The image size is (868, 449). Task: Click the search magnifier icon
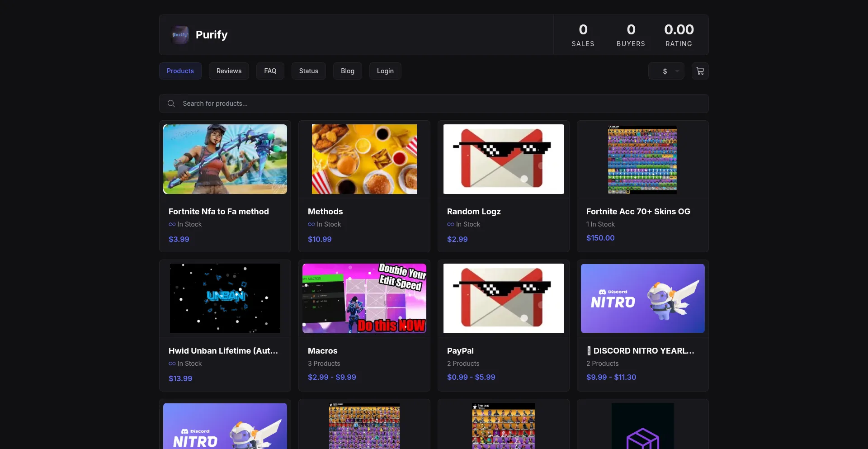[x=171, y=104]
